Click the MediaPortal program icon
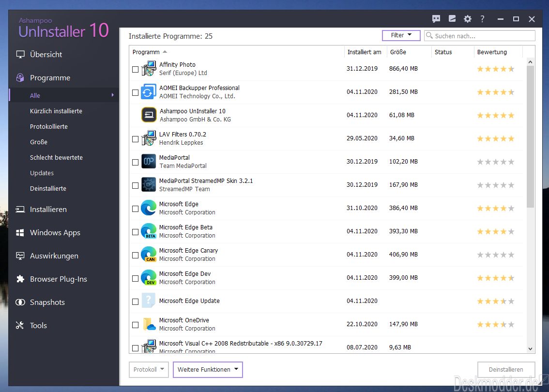This screenshot has height=392, width=549. pos(149,161)
